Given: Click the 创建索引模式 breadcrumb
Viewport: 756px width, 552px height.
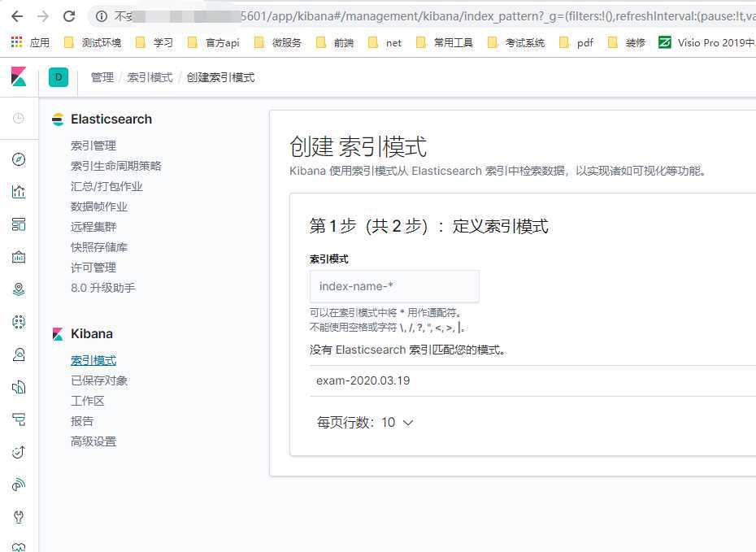Looking at the screenshot, I should 220,77.
